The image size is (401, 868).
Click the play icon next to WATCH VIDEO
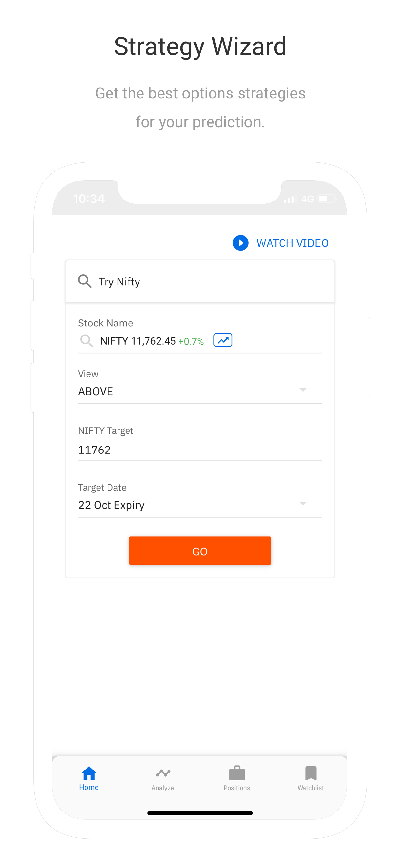pyautogui.click(x=241, y=243)
